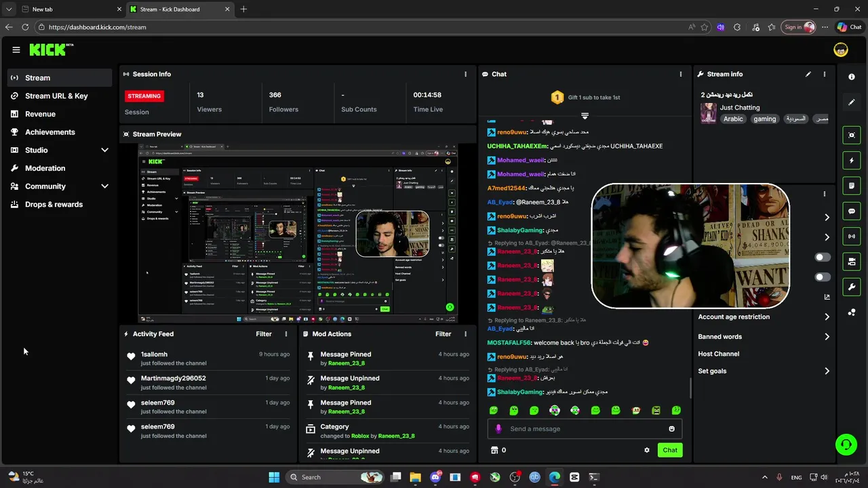Click first chevron right of webcam overlay
The image size is (868, 488).
(827, 218)
